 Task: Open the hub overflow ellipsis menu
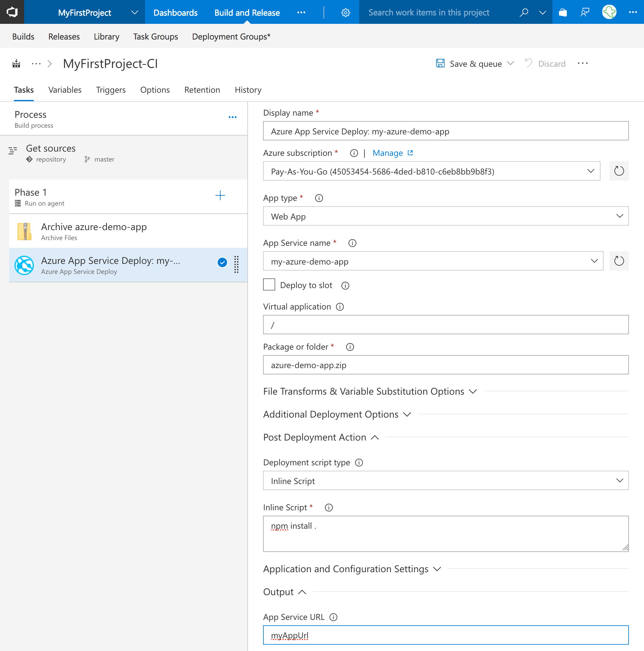coord(301,12)
